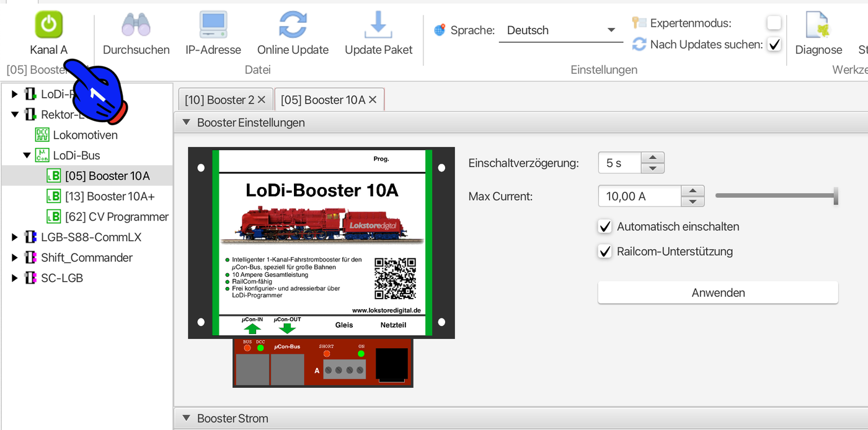
Task: Click the LGB-S88-CommLX device icon
Action: (30, 237)
